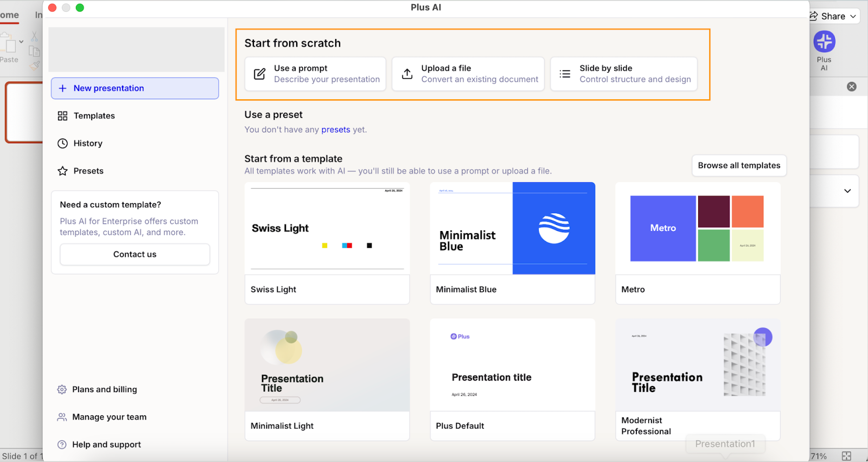Choose the Upload a file option
The image size is (868, 462).
468,74
